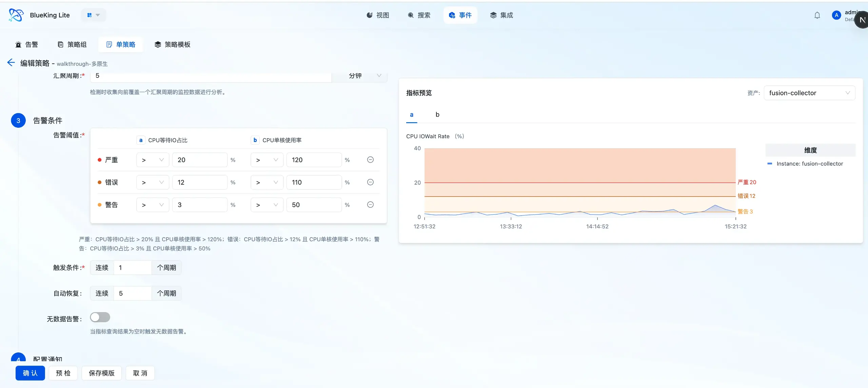Image resolution: width=868 pixels, height=388 pixels.
Task: Open 警告 operator dropdown for CPU单核使用率
Action: pyautogui.click(x=267, y=205)
